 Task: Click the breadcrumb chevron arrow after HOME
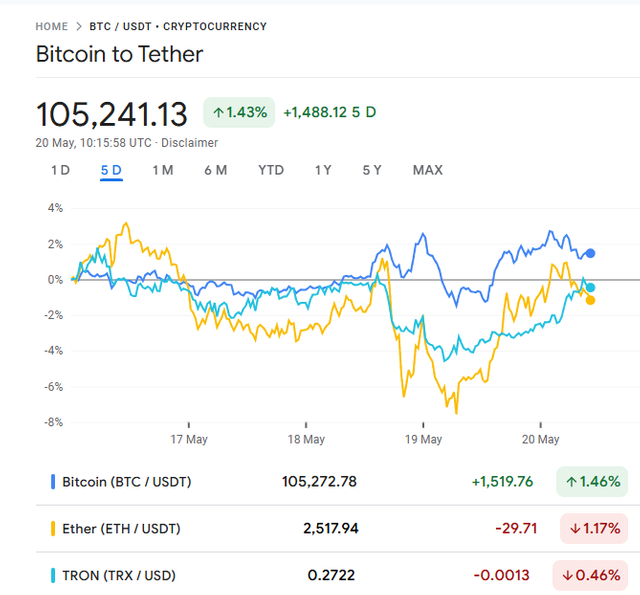pyautogui.click(x=78, y=26)
